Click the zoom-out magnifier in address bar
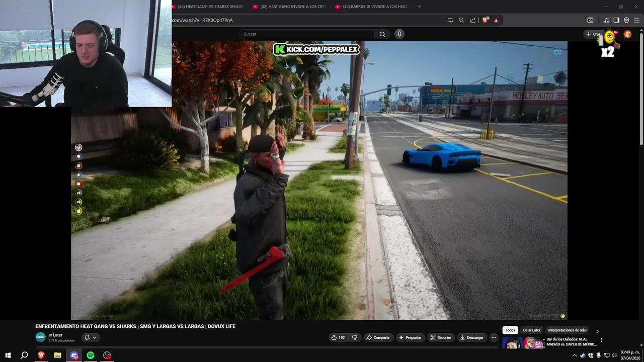This screenshot has width=644, height=362. (x=461, y=20)
